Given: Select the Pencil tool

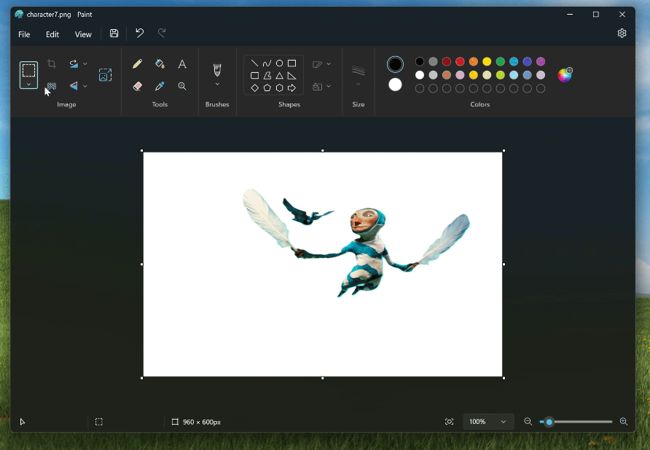Looking at the screenshot, I should tap(137, 64).
